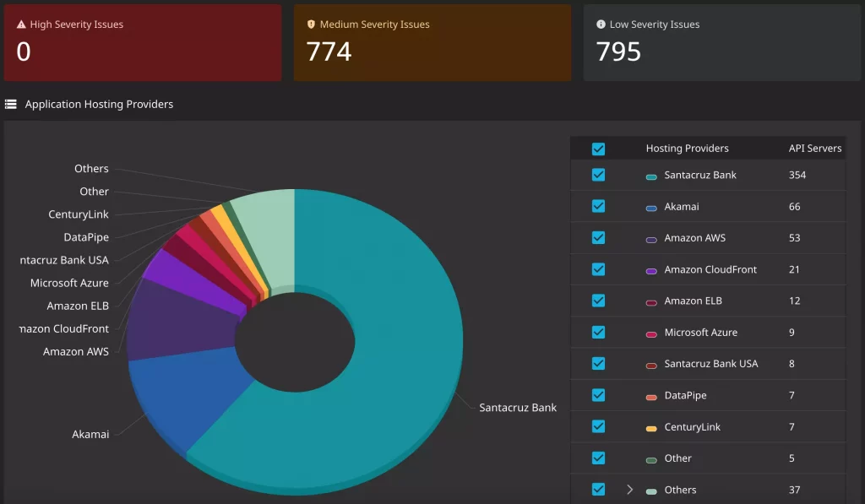Uncheck the Amazon CloudFront row checkbox
Screen dimensions: 865x504
tap(599, 269)
